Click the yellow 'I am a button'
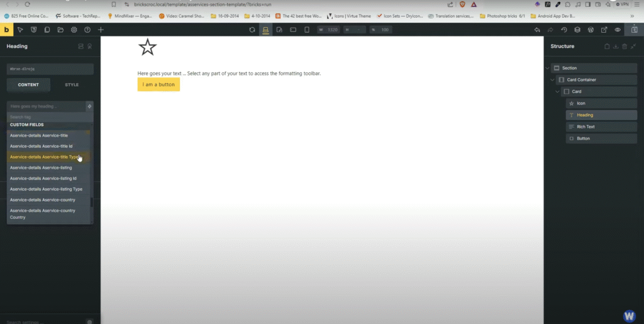 158,84
